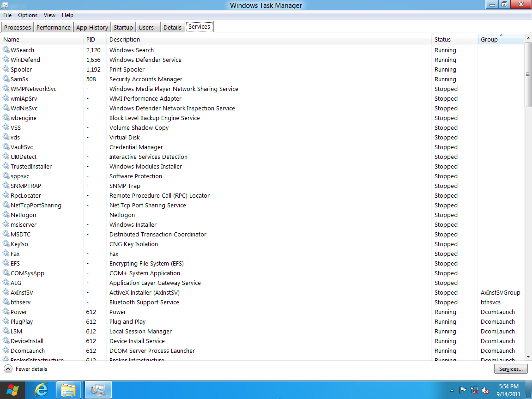Launch Internet Explorer from the taskbar
Screen dimensions: 532x399
[42, 390]
